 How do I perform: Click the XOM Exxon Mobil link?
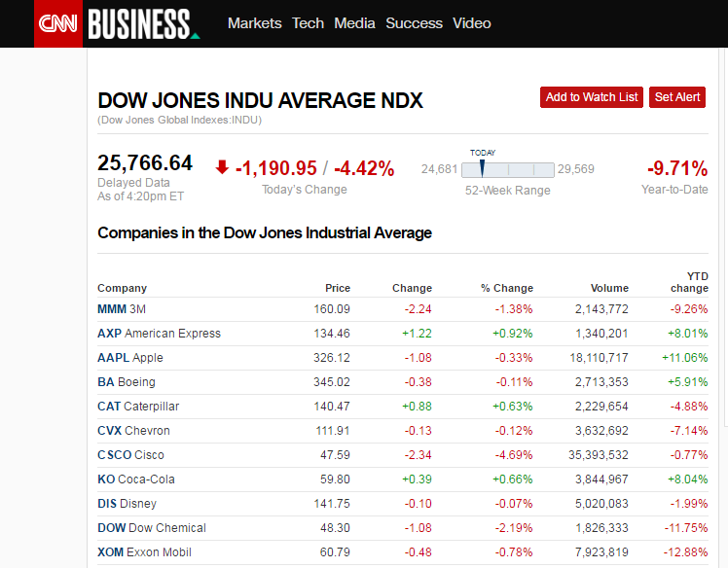click(144, 552)
